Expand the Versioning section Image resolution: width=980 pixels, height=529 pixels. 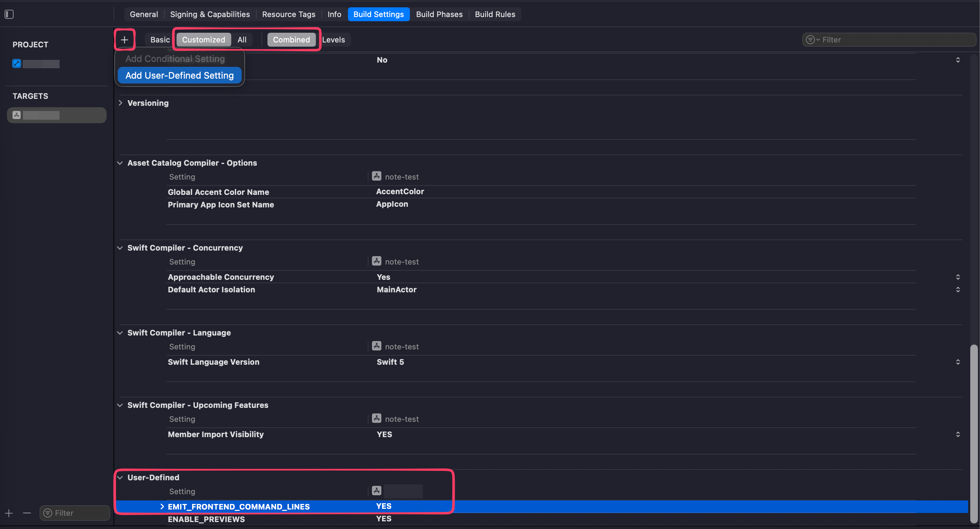click(120, 103)
